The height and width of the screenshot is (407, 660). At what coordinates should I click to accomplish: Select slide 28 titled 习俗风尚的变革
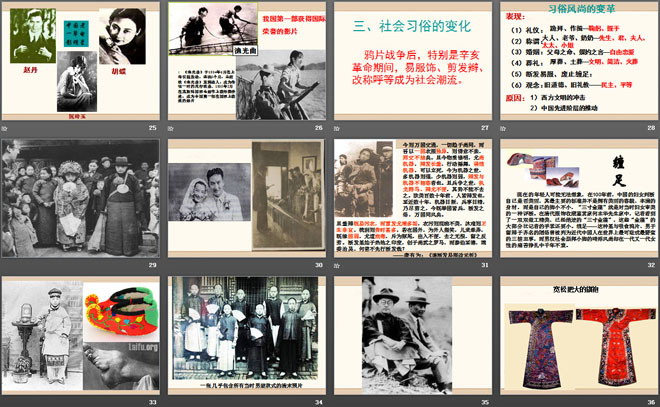(x=579, y=61)
